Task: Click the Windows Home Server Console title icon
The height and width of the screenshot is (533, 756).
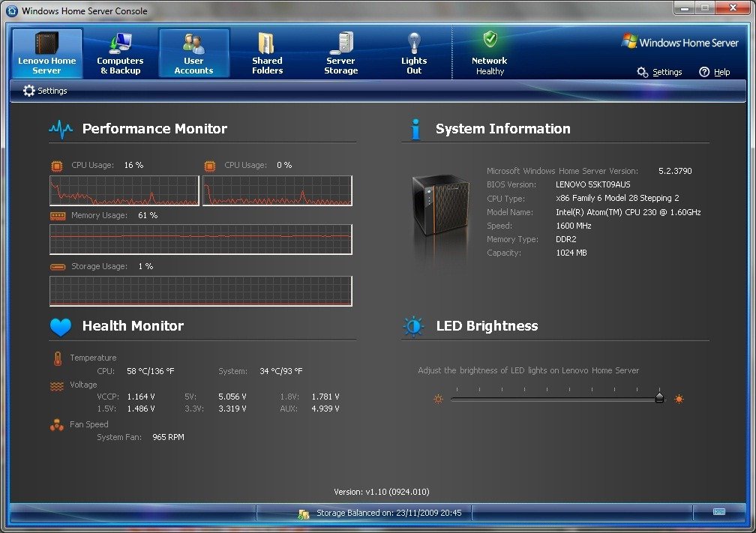Action: pyautogui.click(x=12, y=10)
